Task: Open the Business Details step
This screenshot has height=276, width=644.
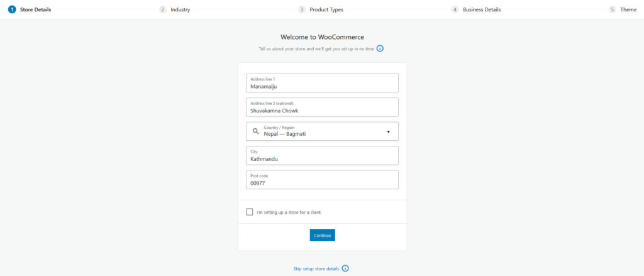Action: (x=482, y=9)
